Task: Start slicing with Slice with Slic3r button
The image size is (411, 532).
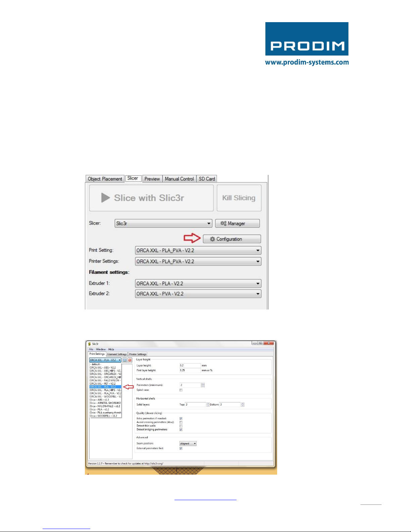Action: [151, 198]
